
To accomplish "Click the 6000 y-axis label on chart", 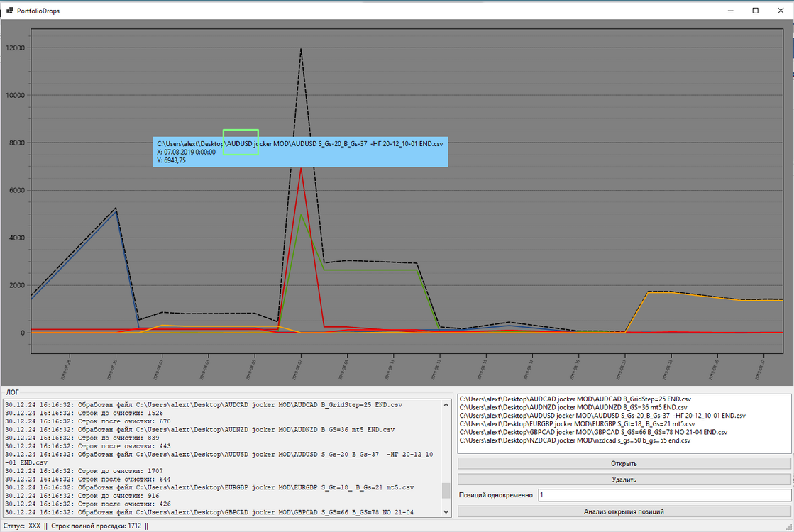I will pyautogui.click(x=17, y=190).
